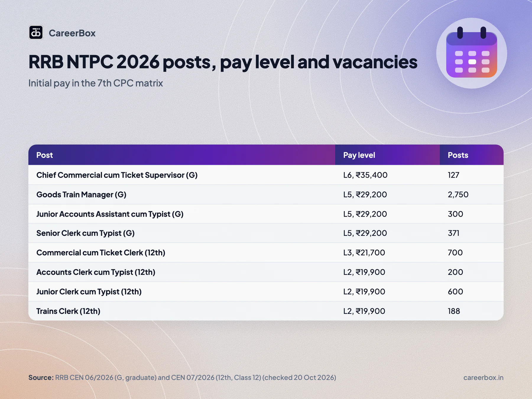This screenshot has height=399, width=532.
Task: Click vacancy count '127'
Action: [453, 175]
